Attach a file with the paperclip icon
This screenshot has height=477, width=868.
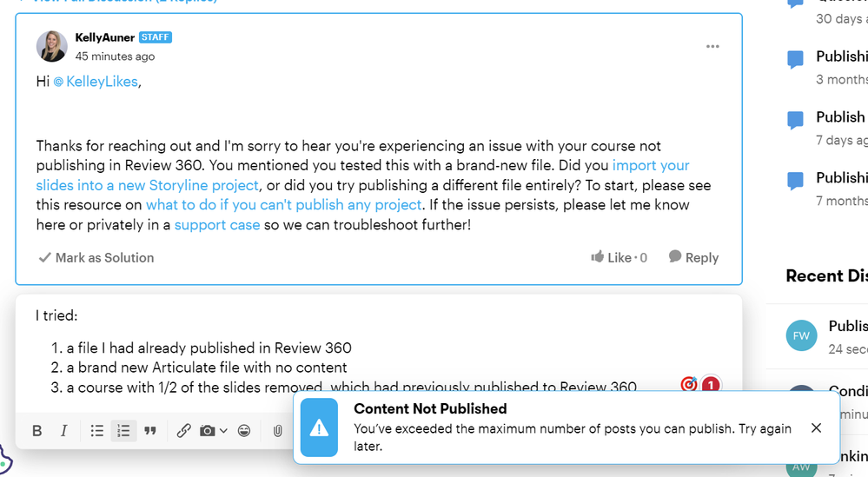(277, 431)
